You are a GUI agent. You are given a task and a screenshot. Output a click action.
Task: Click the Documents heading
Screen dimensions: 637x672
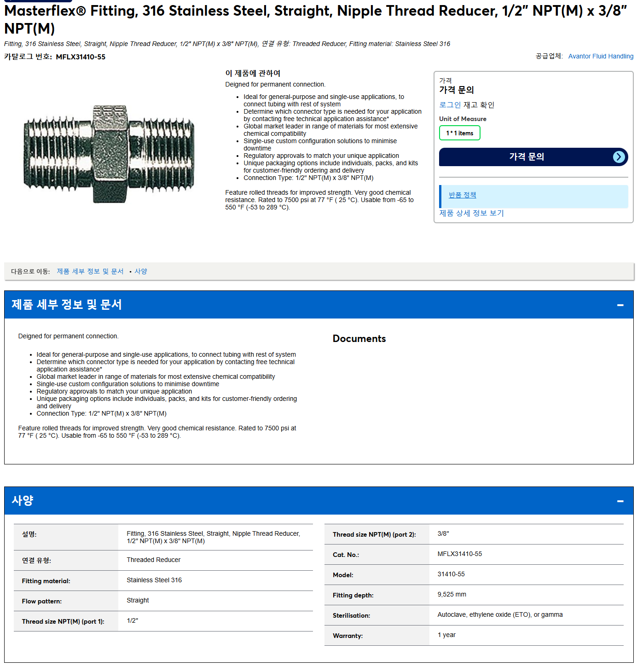tap(359, 339)
